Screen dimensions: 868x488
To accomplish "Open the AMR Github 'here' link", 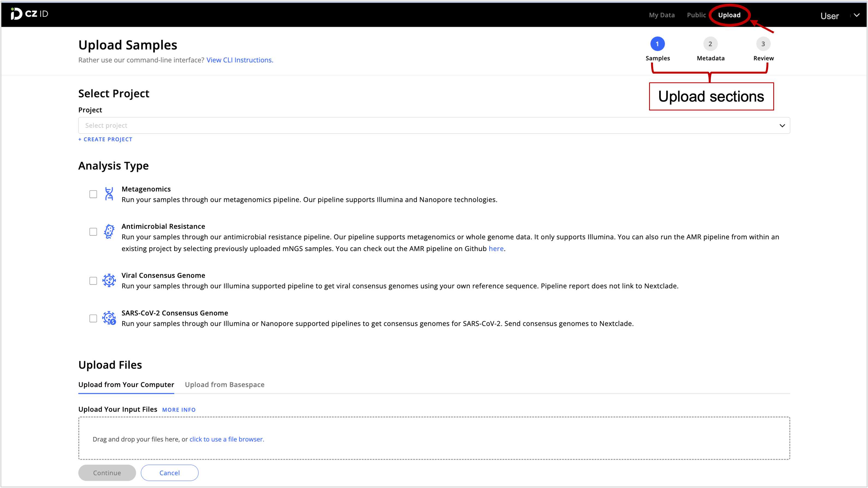I will [496, 249].
